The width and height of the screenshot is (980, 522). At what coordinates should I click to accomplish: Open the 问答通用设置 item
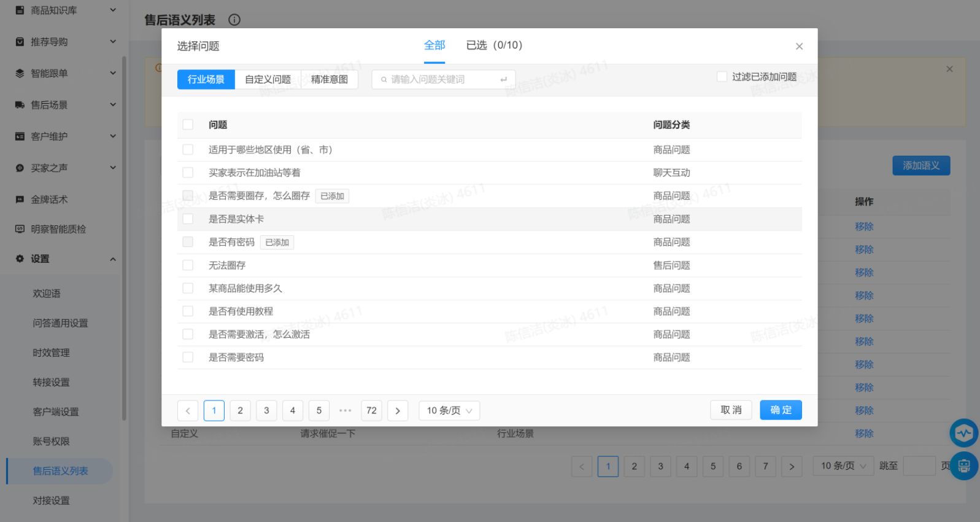point(60,323)
